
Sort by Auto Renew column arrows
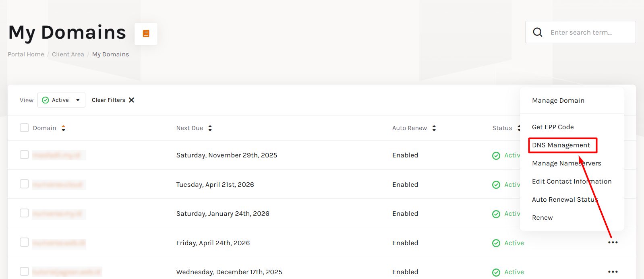pos(434,128)
